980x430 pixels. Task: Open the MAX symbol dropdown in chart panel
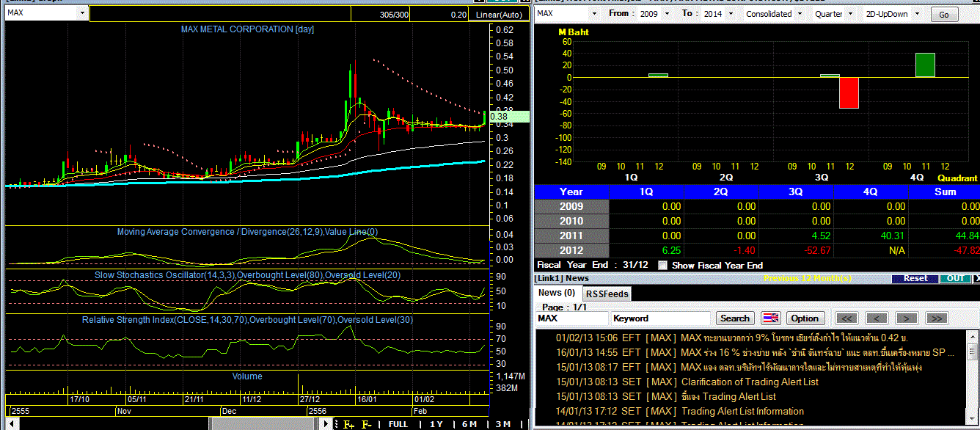click(x=82, y=14)
